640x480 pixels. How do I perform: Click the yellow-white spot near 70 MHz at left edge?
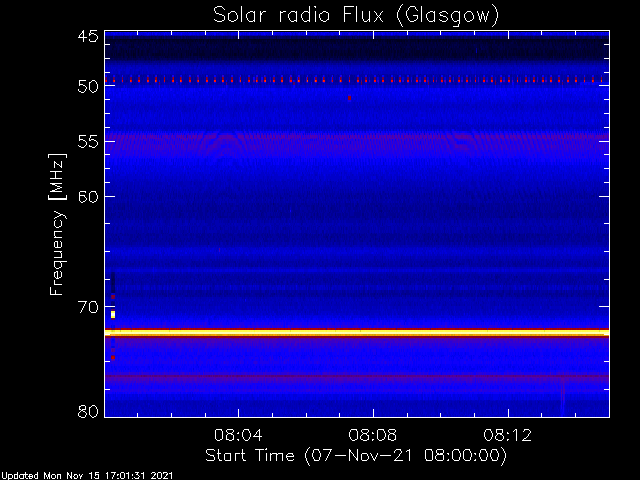click(x=113, y=314)
